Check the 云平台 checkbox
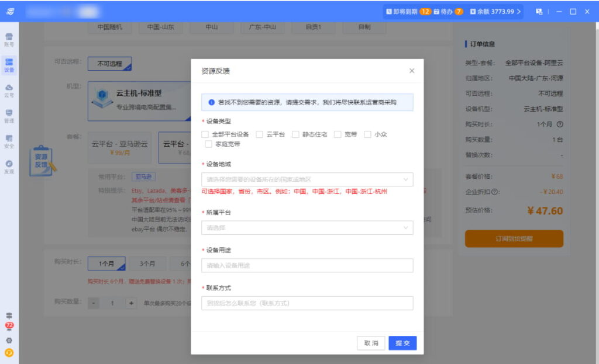This screenshot has height=364, width=599. [x=259, y=134]
